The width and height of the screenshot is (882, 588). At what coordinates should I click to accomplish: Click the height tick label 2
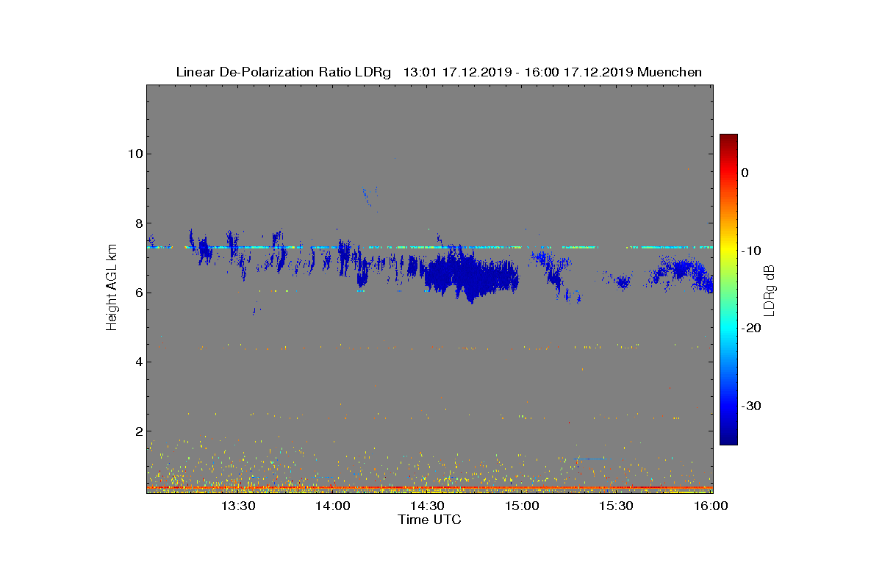[x=138, y=431]
